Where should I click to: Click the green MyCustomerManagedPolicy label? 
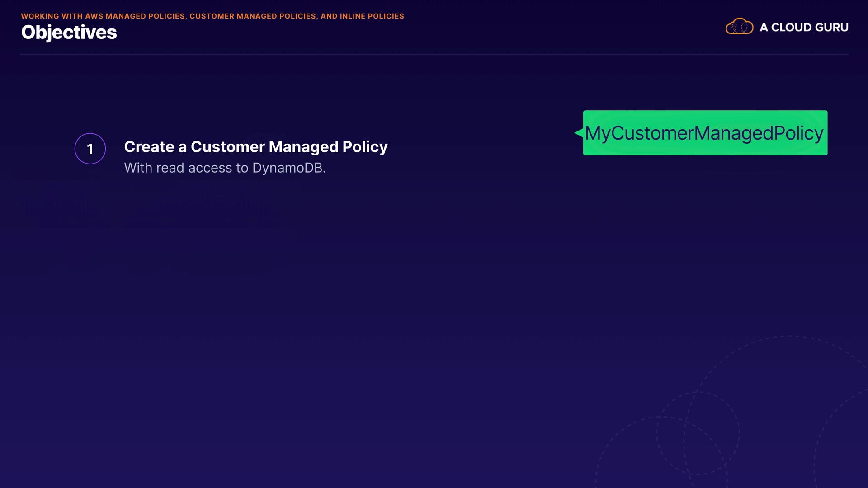[705, 133]
